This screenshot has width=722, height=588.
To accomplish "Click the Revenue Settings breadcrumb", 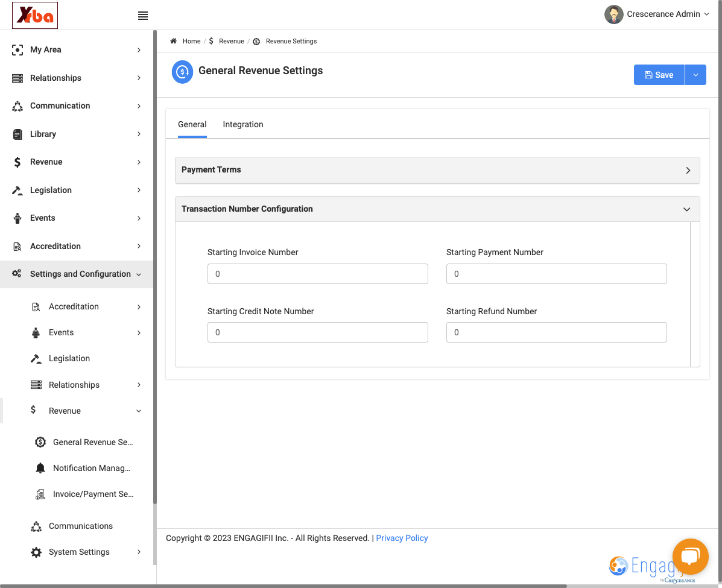I will (x=291, y=41).
